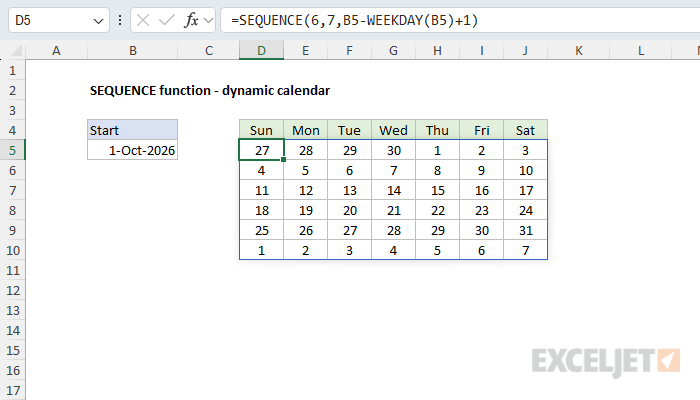This screenshot has width=700, height=400.
Task: Select column C header
Action: coord(208,50)
